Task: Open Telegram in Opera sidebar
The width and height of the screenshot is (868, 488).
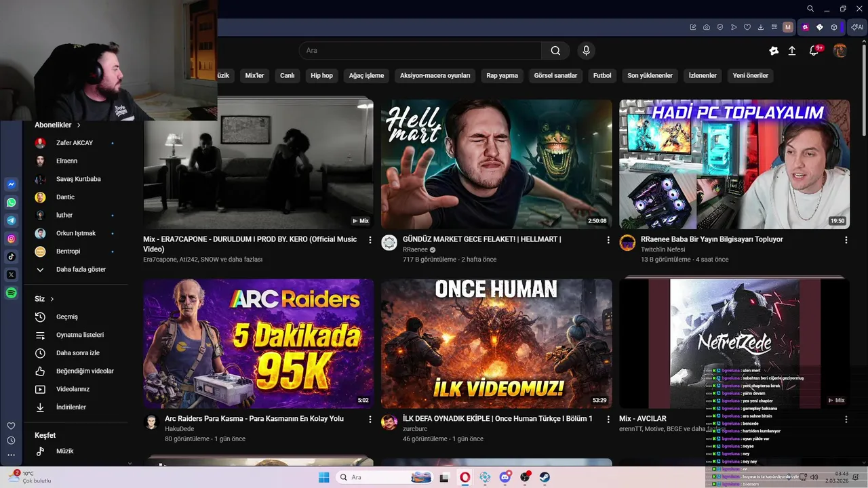Action: 12,220
